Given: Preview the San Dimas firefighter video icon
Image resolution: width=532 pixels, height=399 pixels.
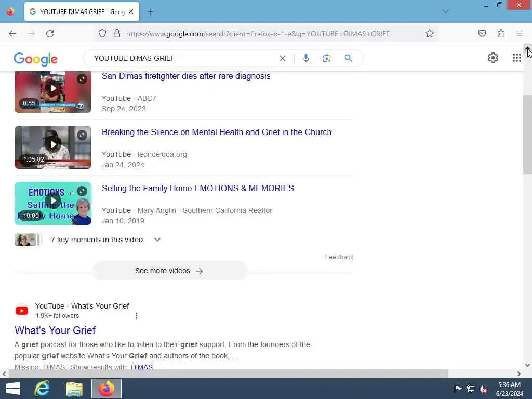Looking at the screenshot, I should [82, 79].
